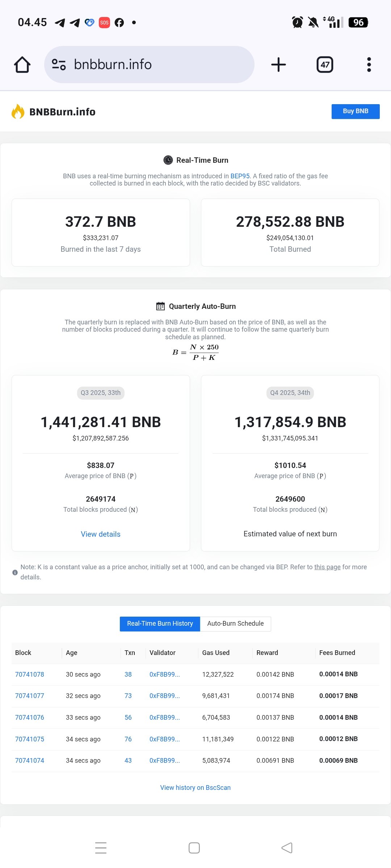Select the Real-Time Burn History tab
Image resolution: width=391 pixels, height=868 pixels.
click(x=160, y=624)
